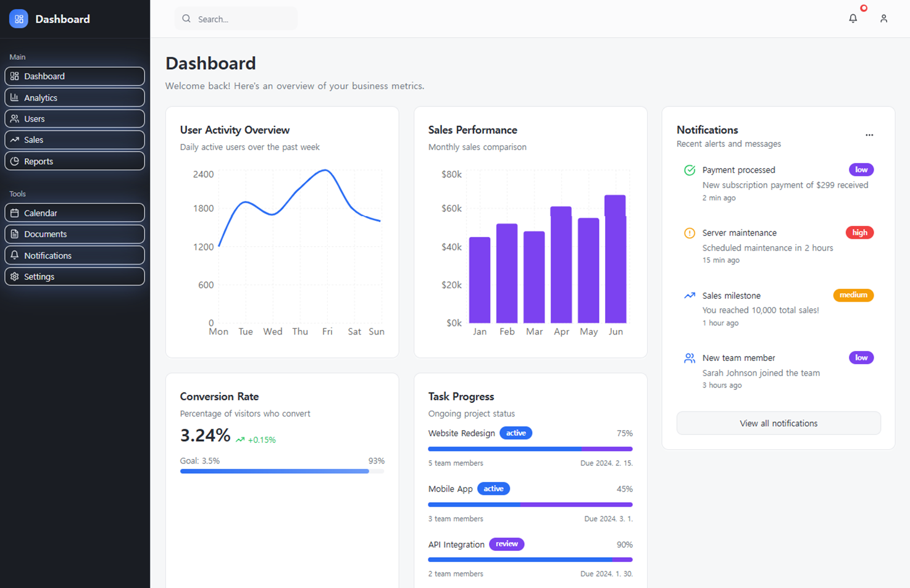
Task: Open the user profile icon
Action: point(883,19)
